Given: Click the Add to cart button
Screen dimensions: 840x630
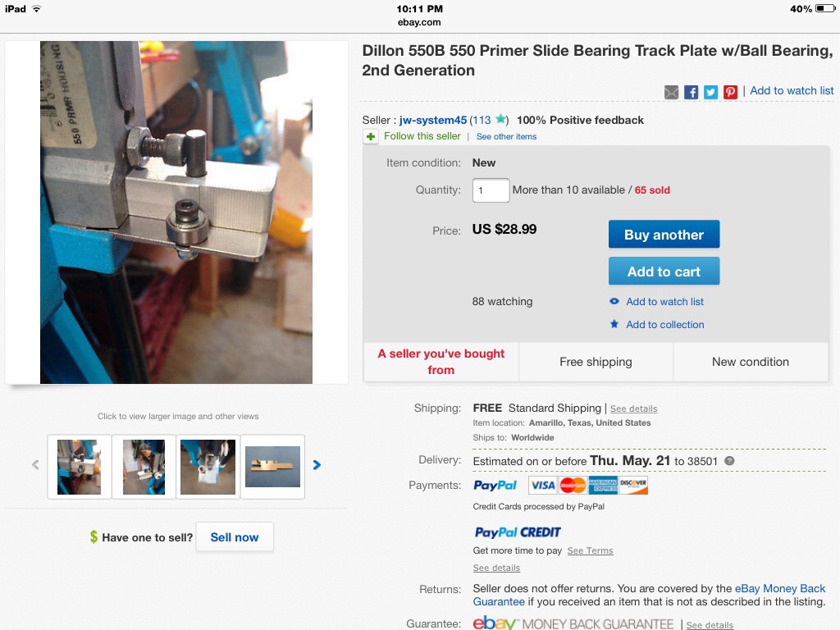Looking at the screenshot, I should pyautogui.click(x=664, y=271).
